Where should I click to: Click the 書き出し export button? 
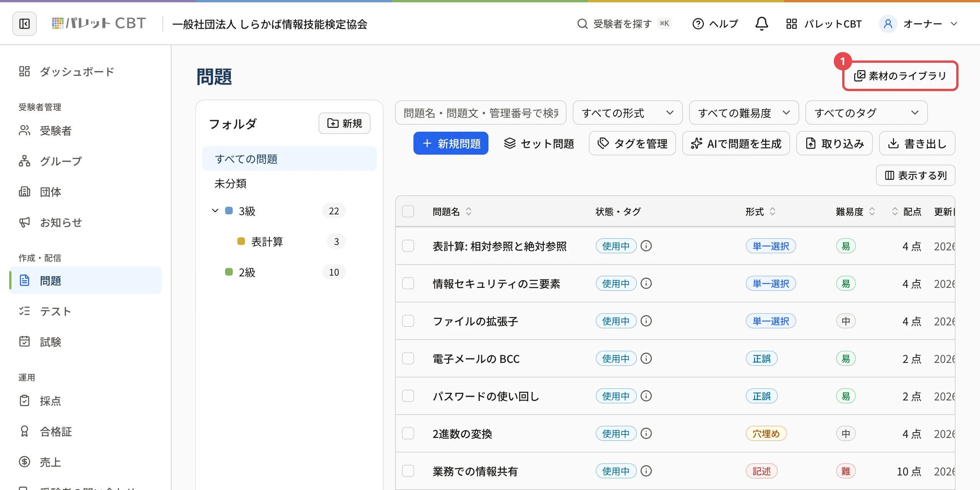tap(917, 143)
